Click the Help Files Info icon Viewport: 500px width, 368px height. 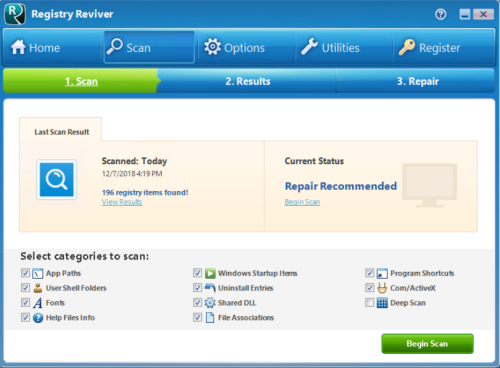tap(38, 318)
